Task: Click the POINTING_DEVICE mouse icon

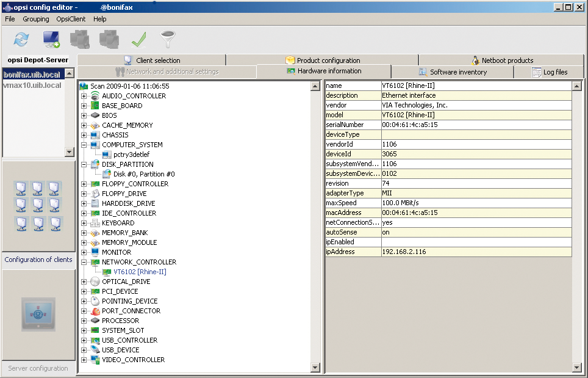Action: pos(95,300)
